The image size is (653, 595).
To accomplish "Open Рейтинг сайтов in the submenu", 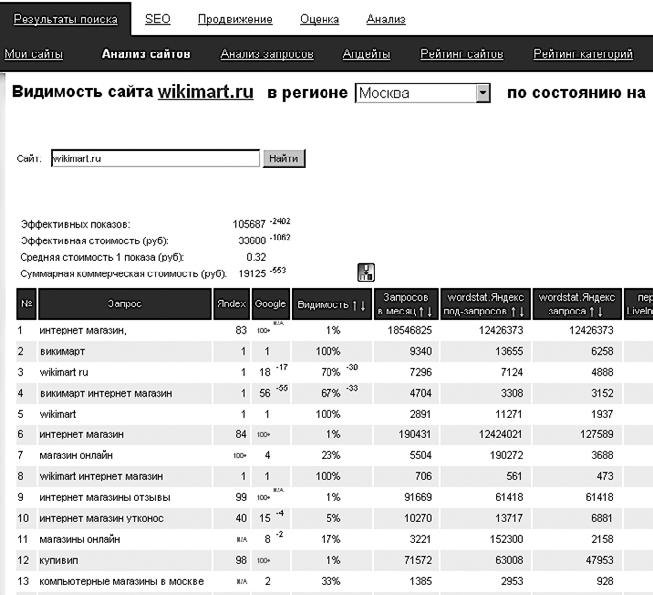I will [462, 54].
